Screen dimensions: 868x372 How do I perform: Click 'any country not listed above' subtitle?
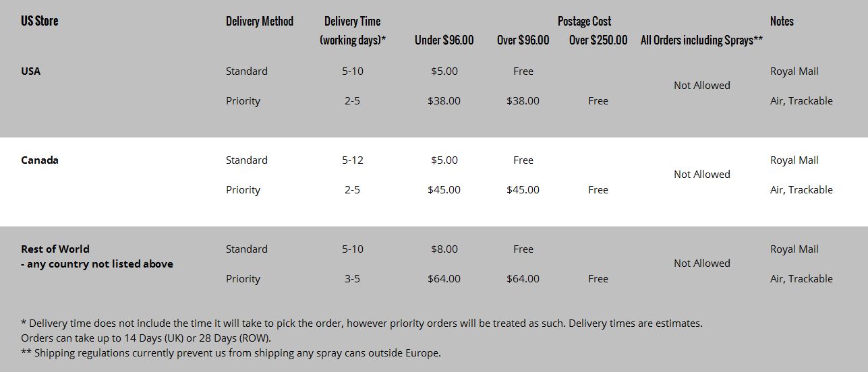(97, 263)
